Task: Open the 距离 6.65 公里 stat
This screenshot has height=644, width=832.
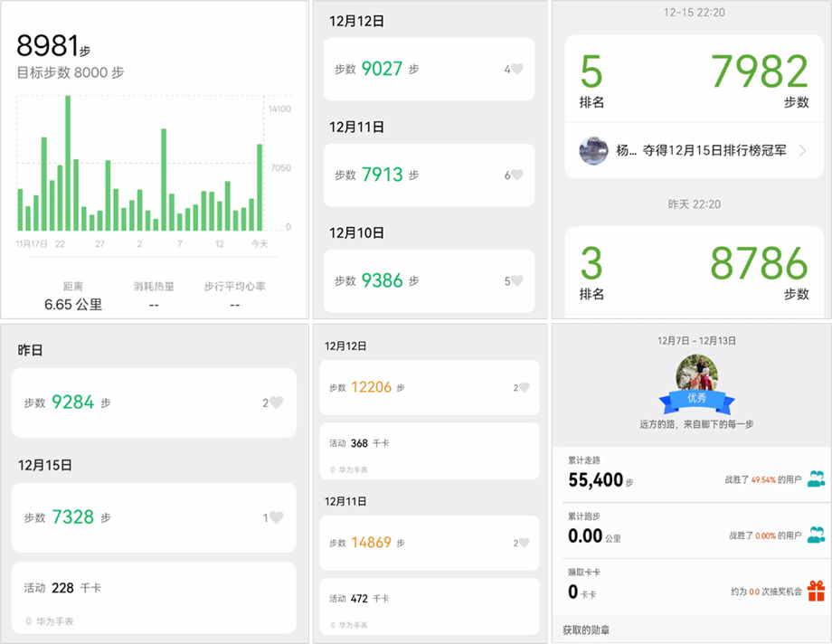Action: (x=73, y=297)
